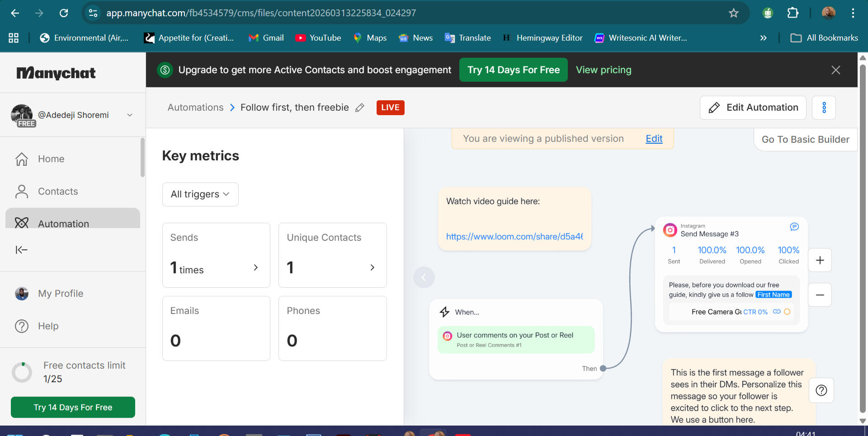868x436 pixels.
Task: Click Automations in the breadcrumb
Action: coord(195,108)
